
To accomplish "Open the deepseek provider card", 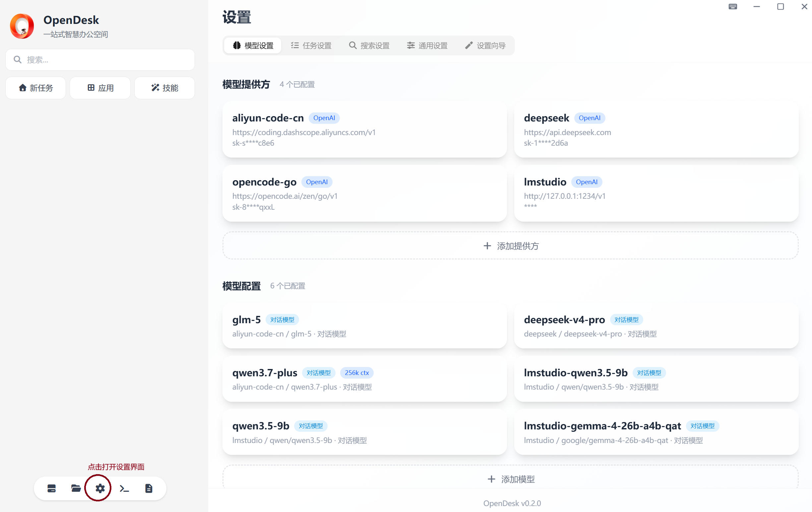I will [x=656, y=129].
